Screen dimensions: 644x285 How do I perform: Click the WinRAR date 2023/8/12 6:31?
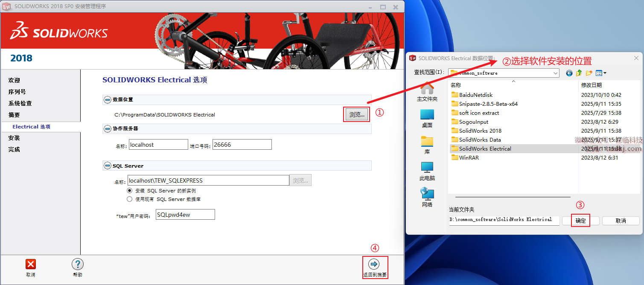click(600, 157)
